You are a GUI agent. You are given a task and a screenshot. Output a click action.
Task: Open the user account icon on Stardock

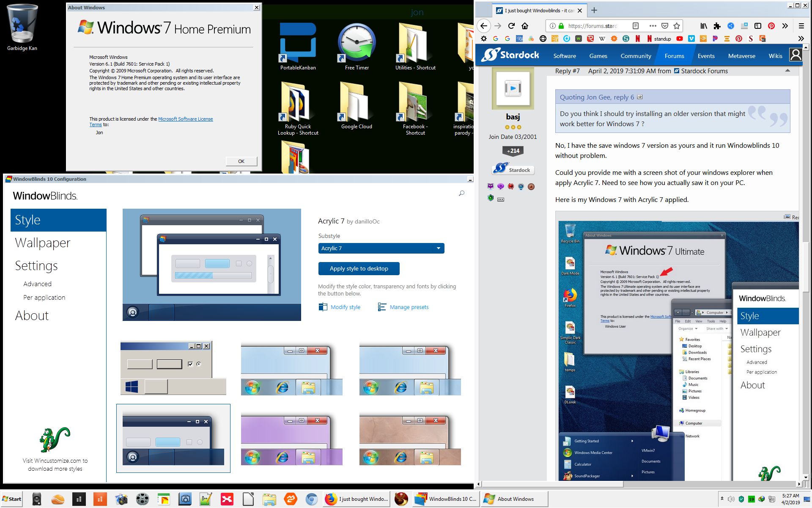(796, 55)
